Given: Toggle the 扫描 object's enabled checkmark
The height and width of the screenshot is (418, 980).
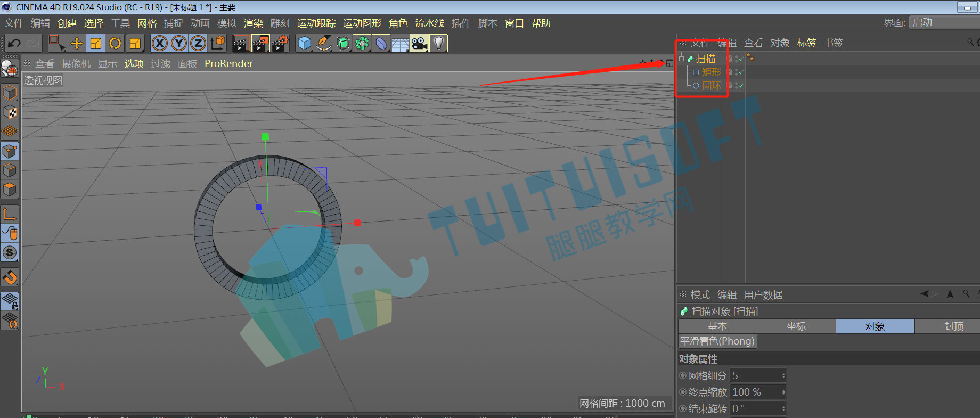Looking at the screenshot, I should (741, 59).
